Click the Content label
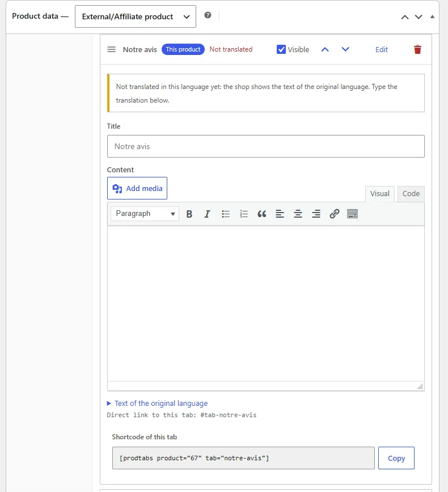The image size is (448, 492). (120, 169)
